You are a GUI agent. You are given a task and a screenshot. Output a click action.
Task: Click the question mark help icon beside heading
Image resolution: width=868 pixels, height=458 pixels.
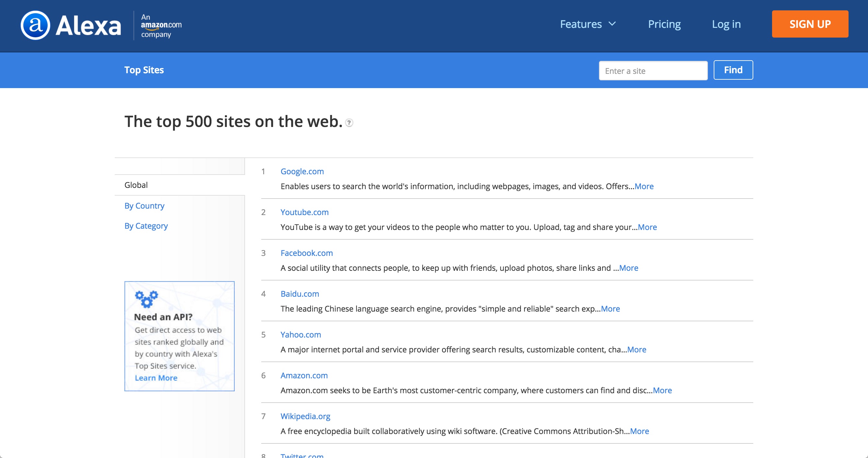click(349, 123)
